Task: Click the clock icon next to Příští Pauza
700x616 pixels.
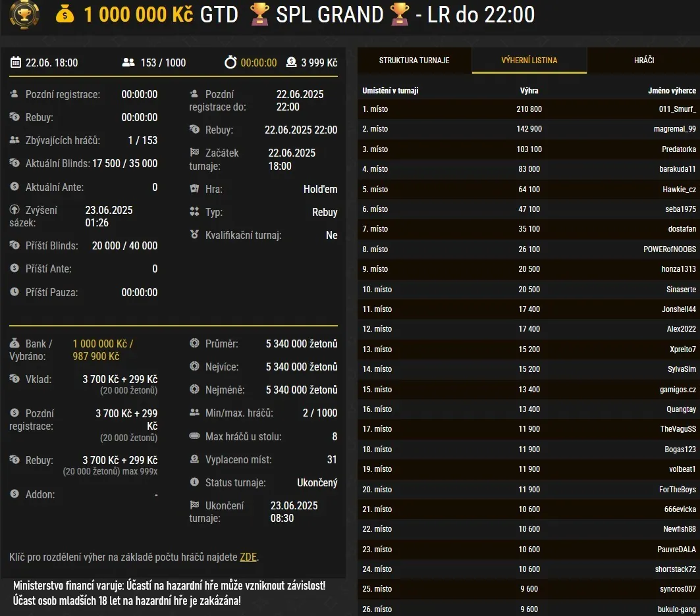Action: pos(14,292)
